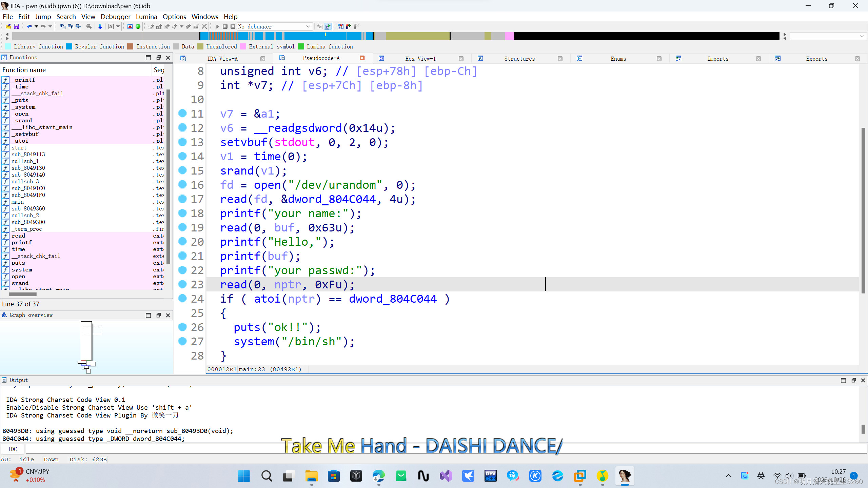Click the Jump back arrow icon

click(x=29, y=26)
